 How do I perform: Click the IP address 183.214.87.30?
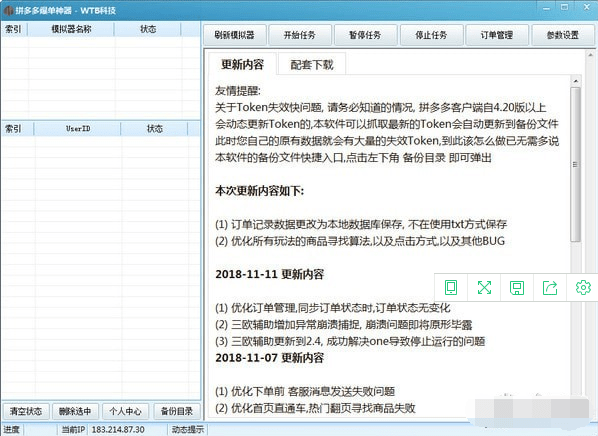pyautogui.click(x=118, y=430)
